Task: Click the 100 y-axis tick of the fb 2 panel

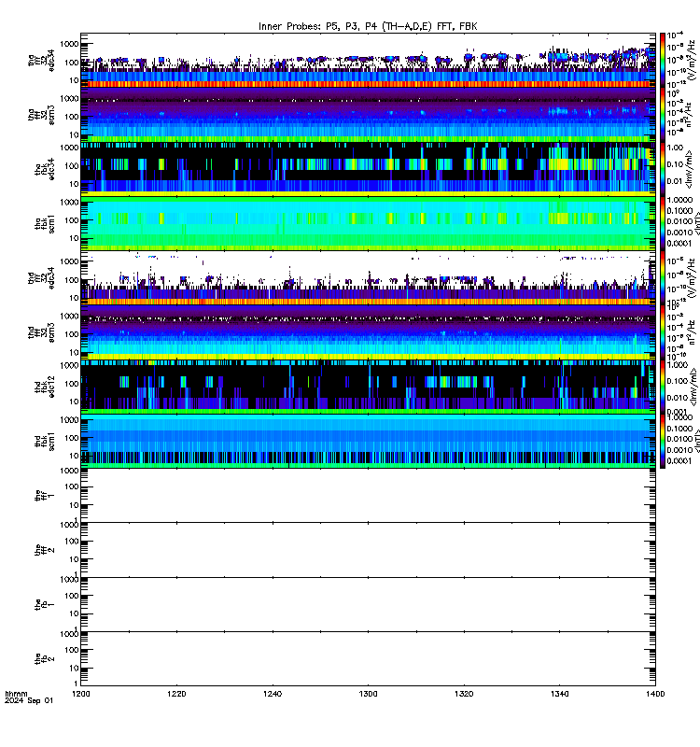Action: 72,650
